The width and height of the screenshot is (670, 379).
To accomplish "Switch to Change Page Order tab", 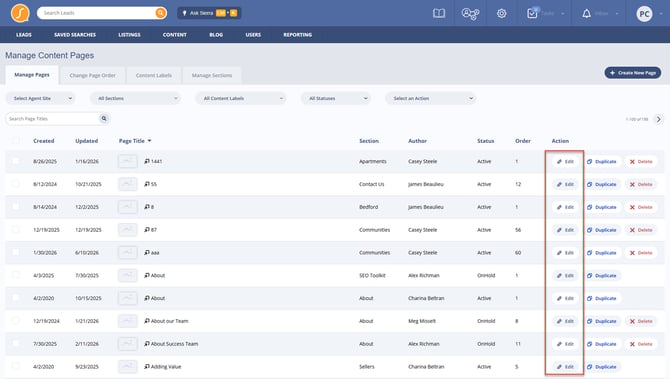I will [x=92, y=75].
